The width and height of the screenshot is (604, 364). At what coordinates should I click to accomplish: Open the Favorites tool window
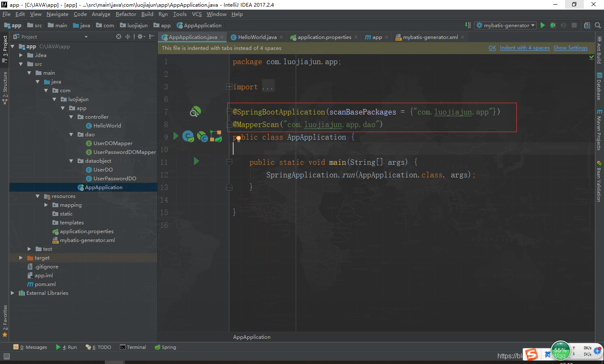click(x=5, y=321)
